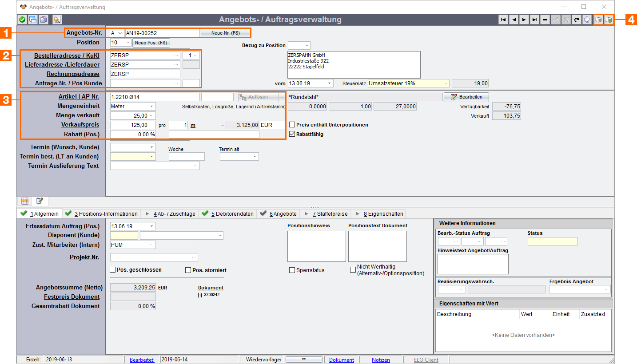637x364 pixels.
Task: Open Termin (Wunsch, Kunde) date dropdown
Action: (x=152, y=146)
